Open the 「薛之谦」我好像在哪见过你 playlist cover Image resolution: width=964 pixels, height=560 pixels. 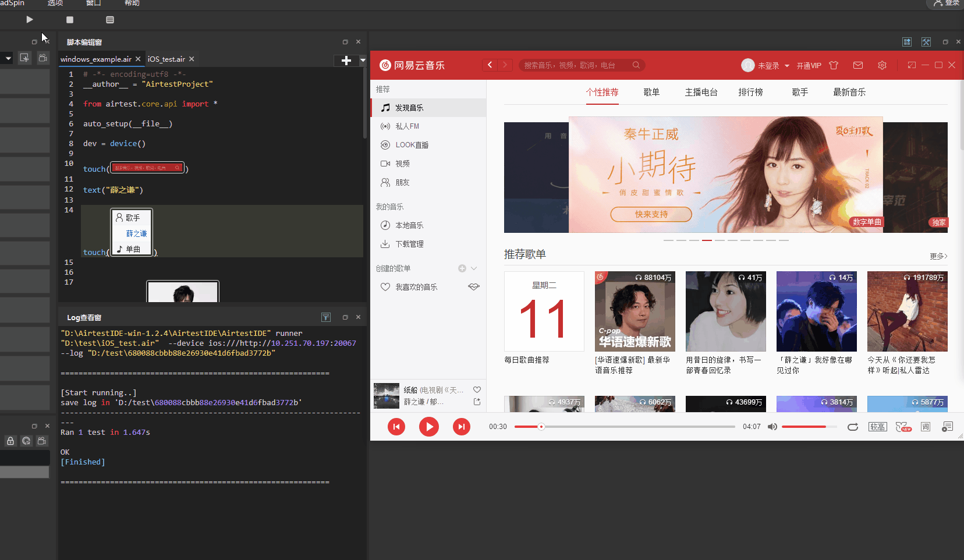coord(817,311)
